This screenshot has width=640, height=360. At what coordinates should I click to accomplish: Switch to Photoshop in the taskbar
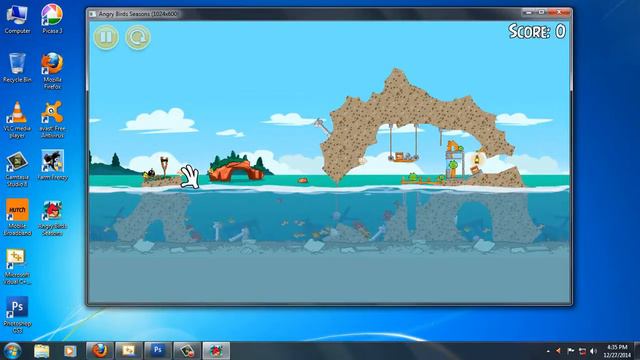pos(158,351)
